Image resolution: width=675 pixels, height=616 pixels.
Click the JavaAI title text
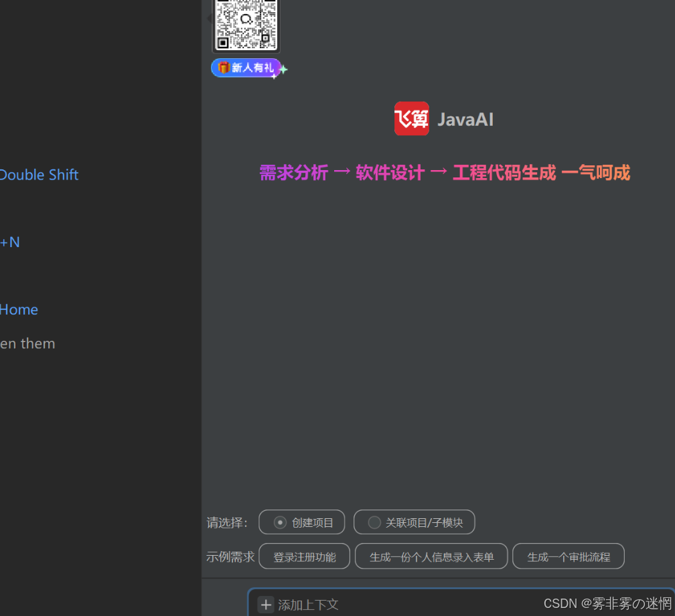(465, 119)
